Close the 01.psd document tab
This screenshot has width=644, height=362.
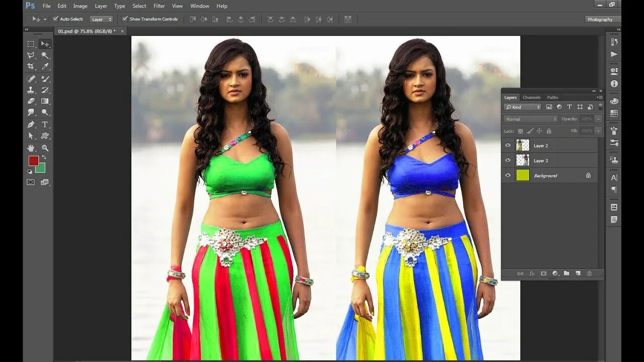click(122, 31)
